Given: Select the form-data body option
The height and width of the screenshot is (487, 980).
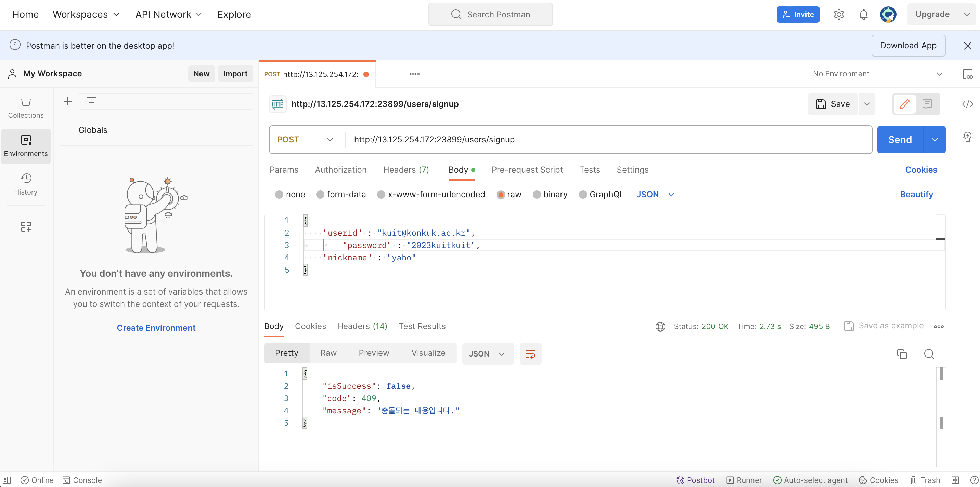Looking at the screenshot, I should coord(320,195).
